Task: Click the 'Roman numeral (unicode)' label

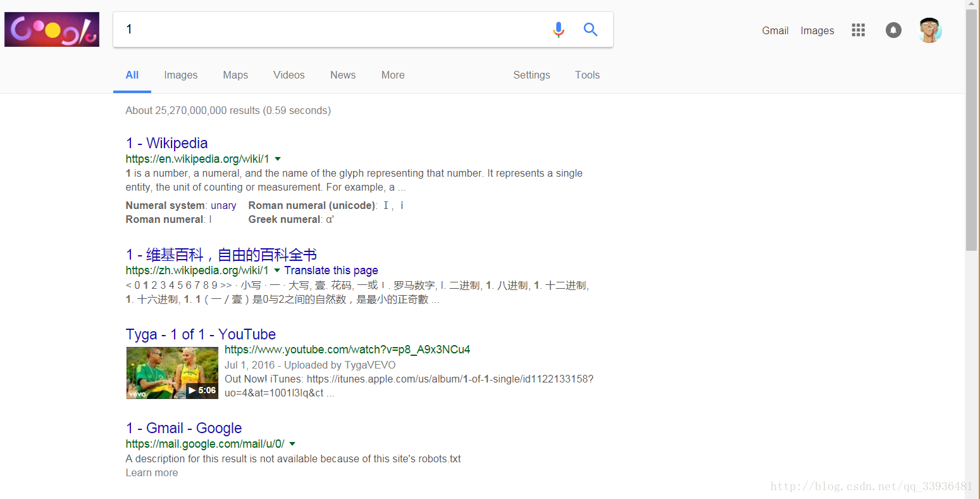Action: (312, 205)
